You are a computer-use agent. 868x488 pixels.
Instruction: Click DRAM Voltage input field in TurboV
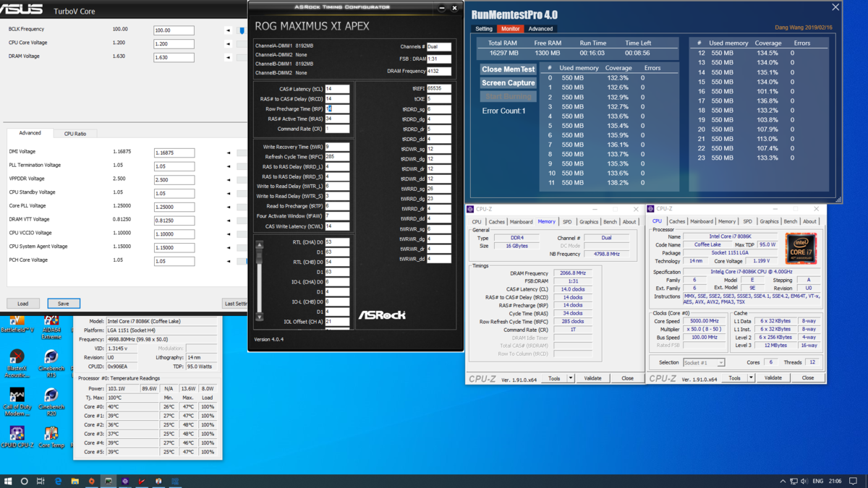click(174, 57)
